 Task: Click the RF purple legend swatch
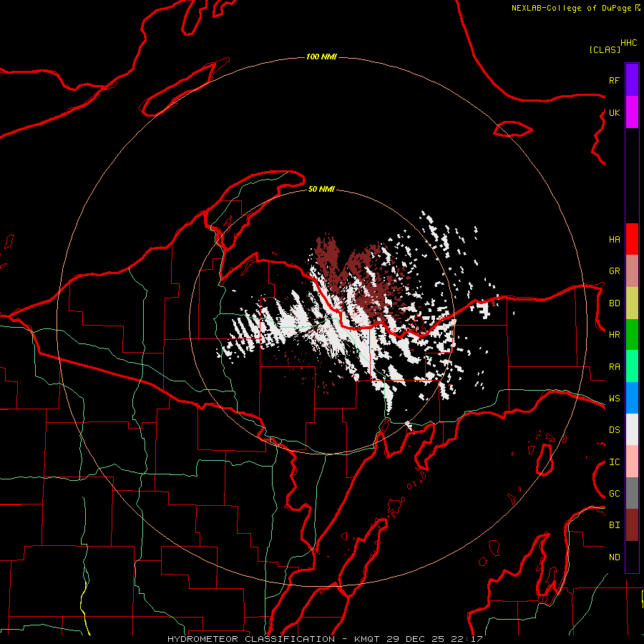632,80
